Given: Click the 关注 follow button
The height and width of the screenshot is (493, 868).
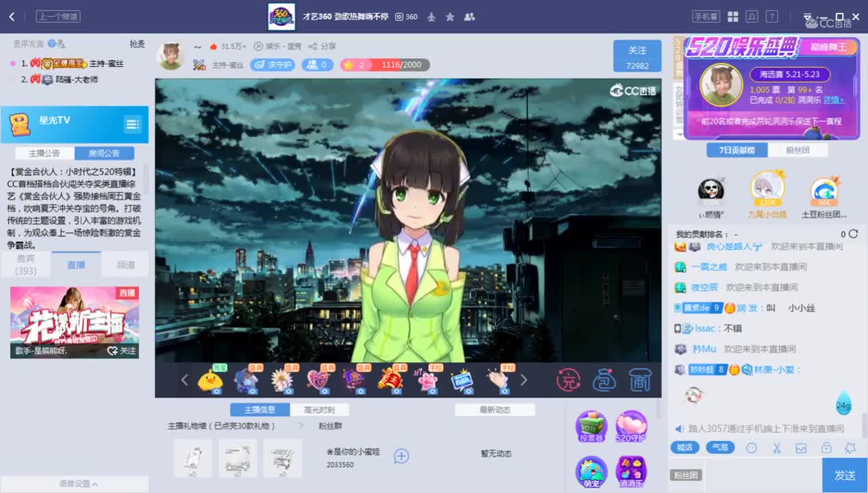Looking at the screenshot, I should (x=637, y=55).
